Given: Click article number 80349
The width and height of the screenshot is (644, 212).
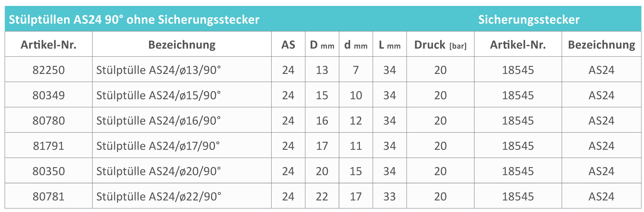Looking at the screenshot, I should point(49,95).
